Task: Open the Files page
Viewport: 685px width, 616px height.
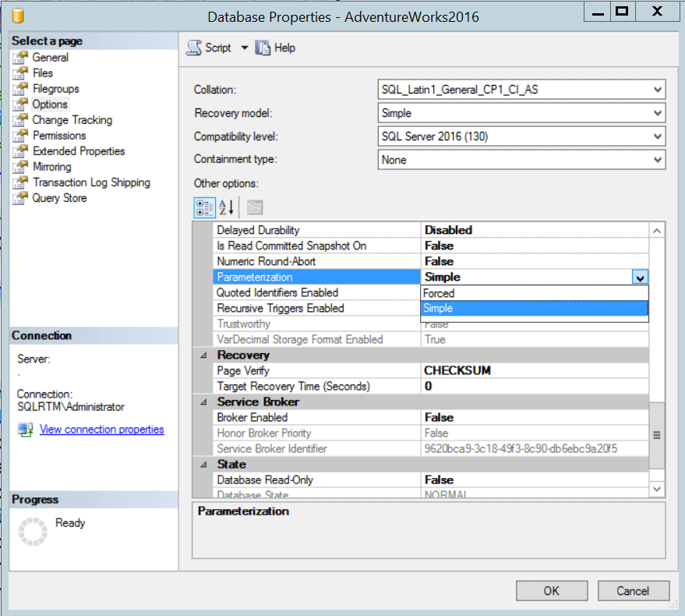Action: pos(43,73)
